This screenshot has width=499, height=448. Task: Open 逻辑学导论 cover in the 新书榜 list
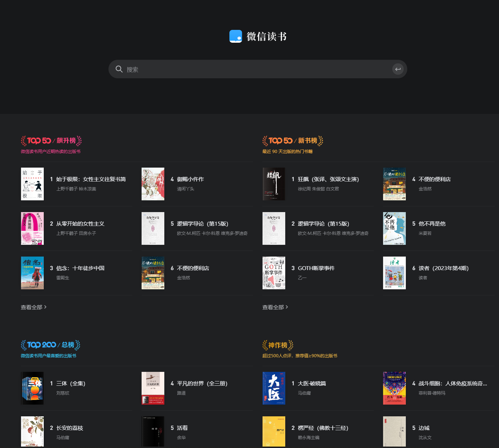274,228
